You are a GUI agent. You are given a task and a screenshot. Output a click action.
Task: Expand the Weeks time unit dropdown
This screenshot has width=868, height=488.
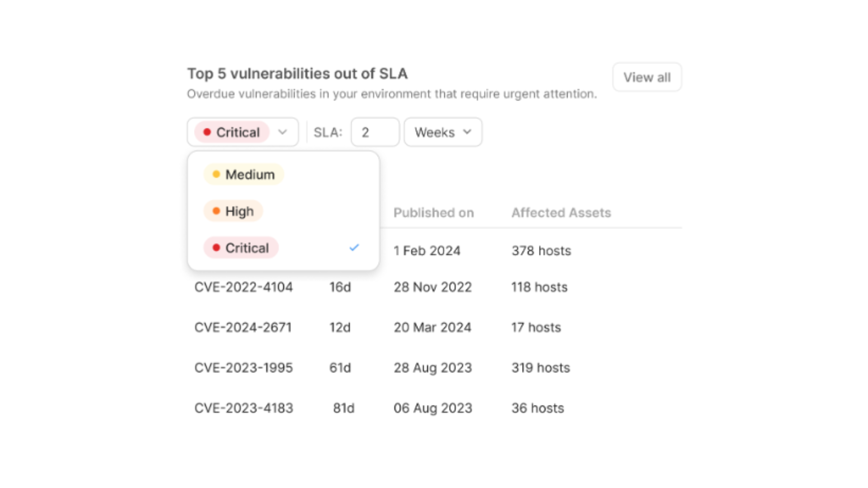pyautogui.click(x=443, y=131)
